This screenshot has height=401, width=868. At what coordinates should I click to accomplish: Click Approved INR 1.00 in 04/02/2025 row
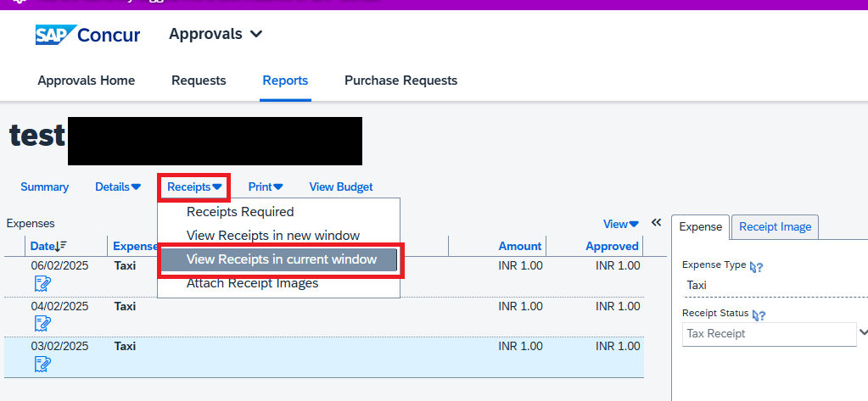pos(618,306)
